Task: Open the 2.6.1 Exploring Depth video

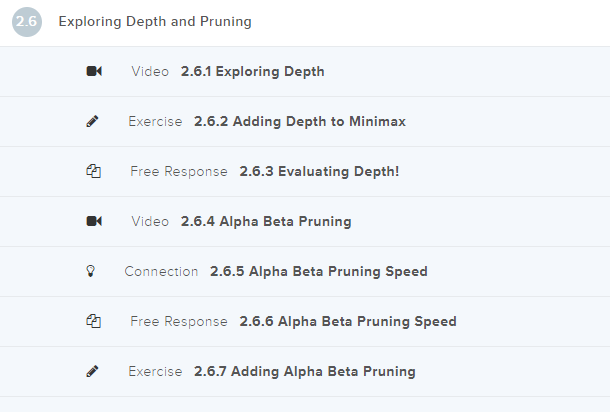Action: [252, 72]
